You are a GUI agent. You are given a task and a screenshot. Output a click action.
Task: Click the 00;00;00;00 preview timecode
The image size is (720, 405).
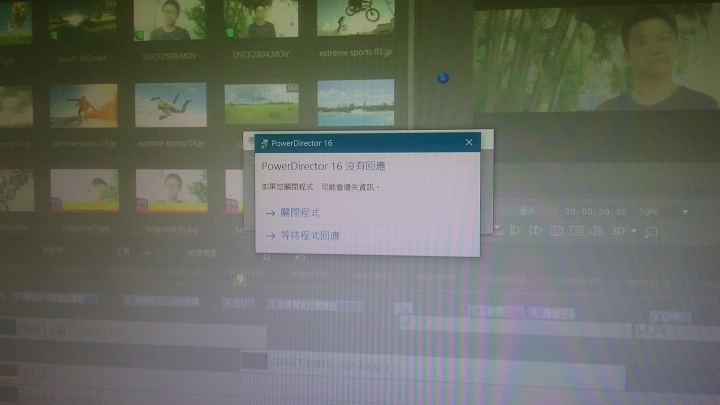[x=596, y=212]
